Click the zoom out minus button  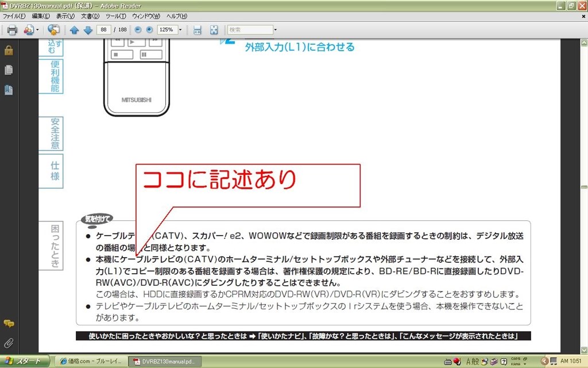pyautogui.click(x=138, y=29)
